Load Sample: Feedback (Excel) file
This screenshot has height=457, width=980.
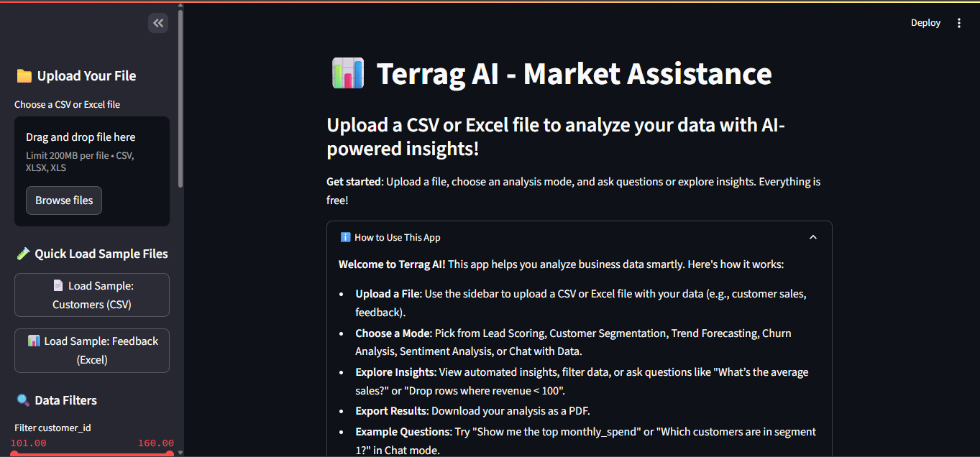click(x=91, y=350)
